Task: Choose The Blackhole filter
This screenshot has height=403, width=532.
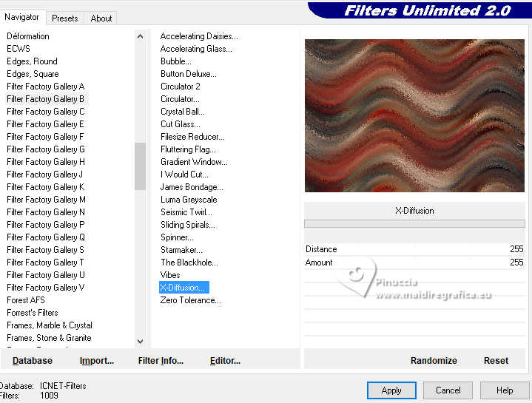Action: [189, 262]
